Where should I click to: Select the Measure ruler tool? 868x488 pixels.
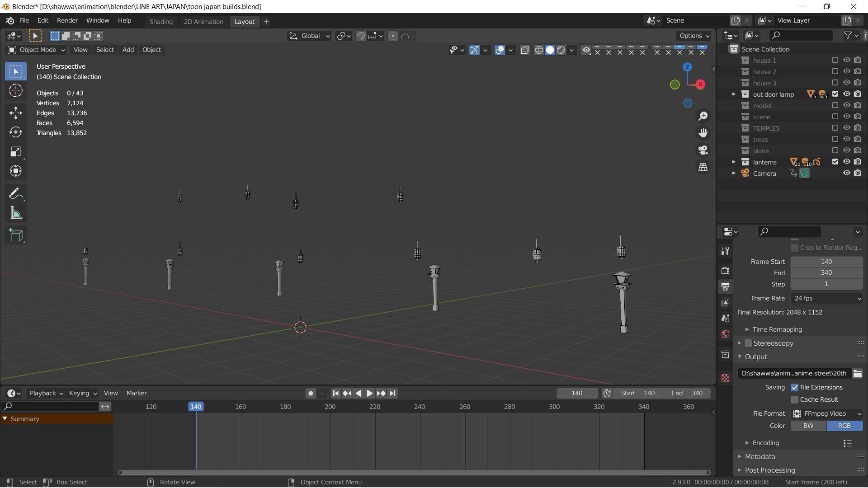point(16,214)
